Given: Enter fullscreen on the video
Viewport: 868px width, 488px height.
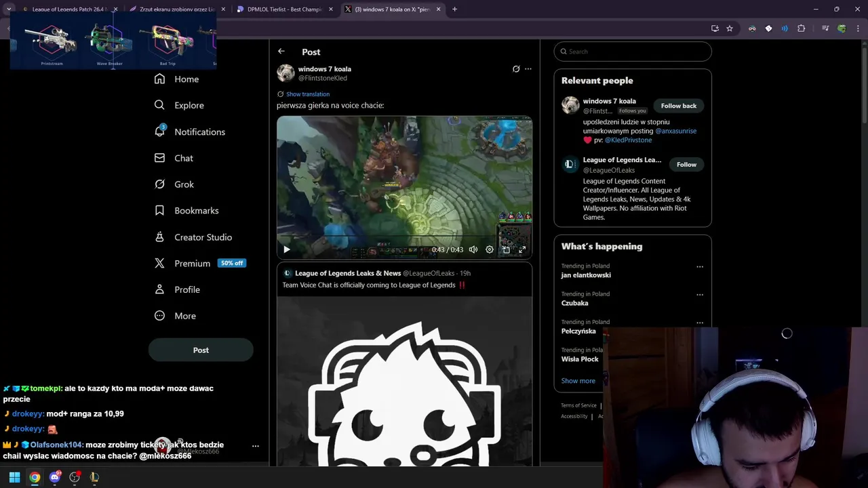Looking at the screenshot, I should click(x=522, y=249).
